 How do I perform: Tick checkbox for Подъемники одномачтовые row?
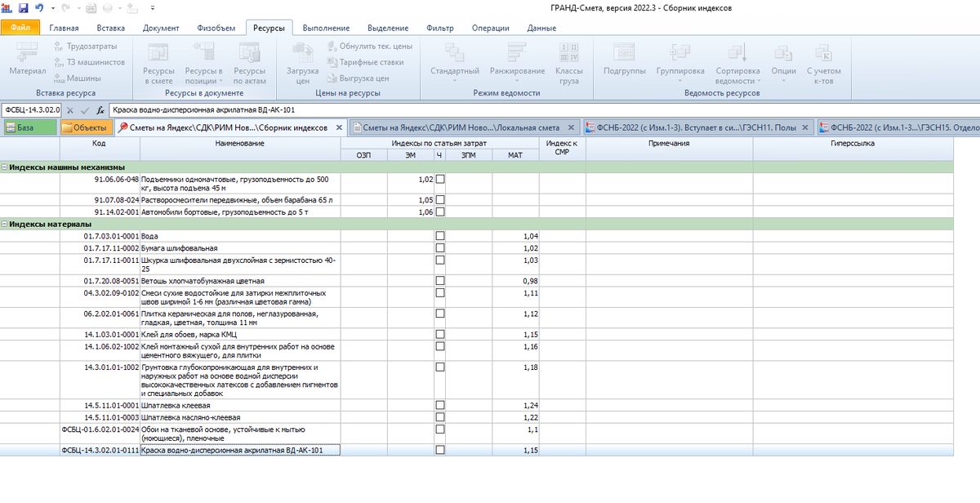click(440, 179)
